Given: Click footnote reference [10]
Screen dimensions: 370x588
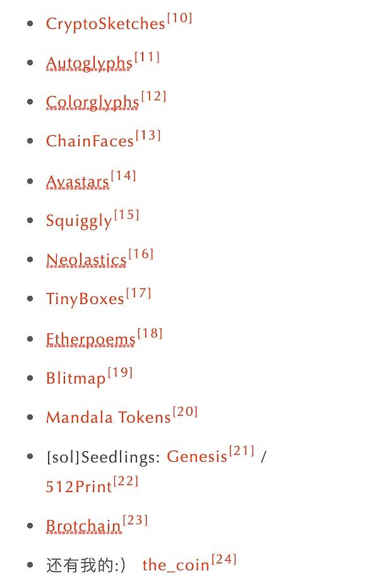Looking at the screenshot, I should pos(180,18).
